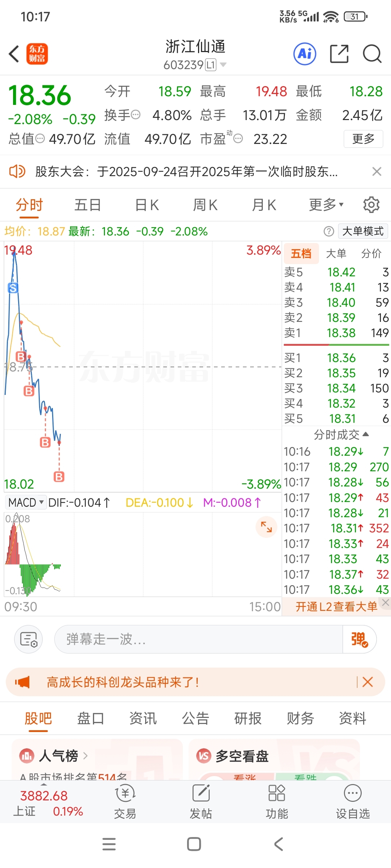The width and height of the screenshot is (391, 868).
Task: Open the search magnifier icon
Action: point(372,54)
